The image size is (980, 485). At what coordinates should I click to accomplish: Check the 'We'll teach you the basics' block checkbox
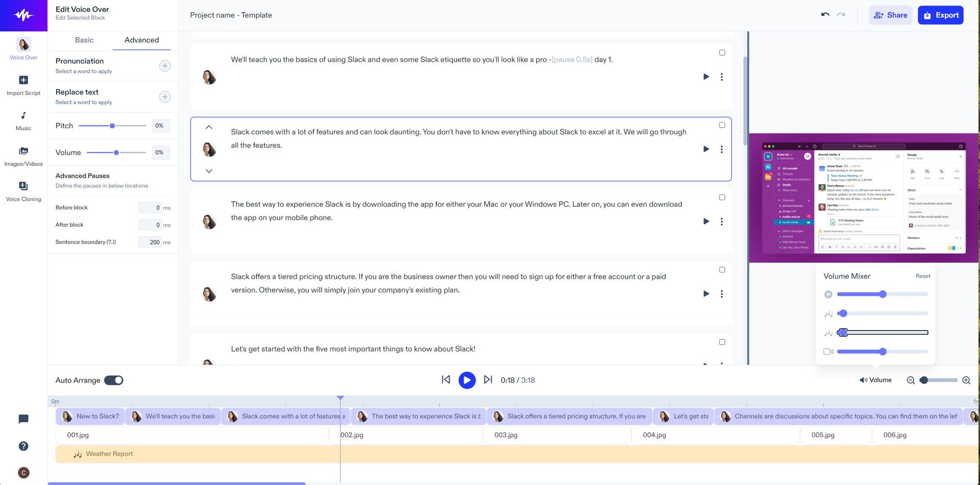[x=722, y=53]
